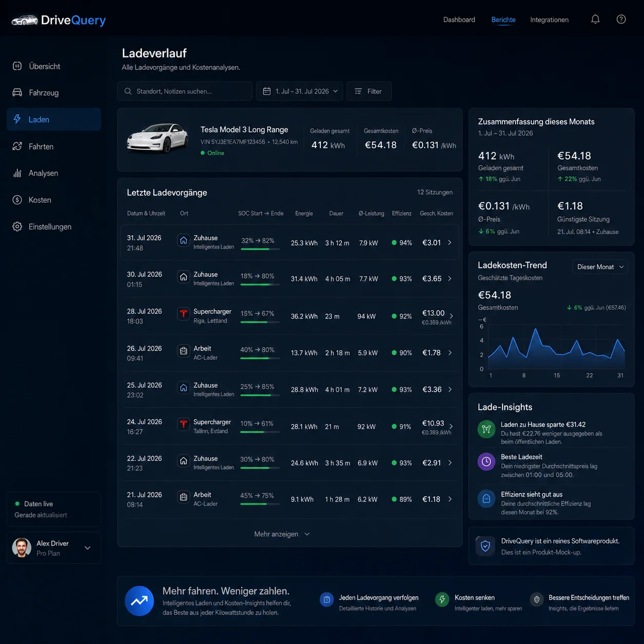Open the €13.00 Riga Supercharger row chevron
Screen dimensions: 644x644
pyautogui.click(x=451, y=316)
